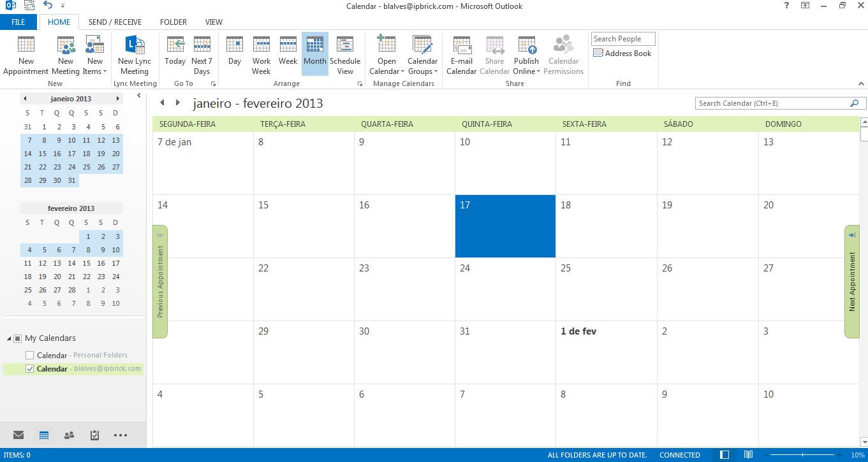Click the Share Calendar ribbon icon
Image resolution: width=868 pixels, height=462 pixels.
pos(495,55)
